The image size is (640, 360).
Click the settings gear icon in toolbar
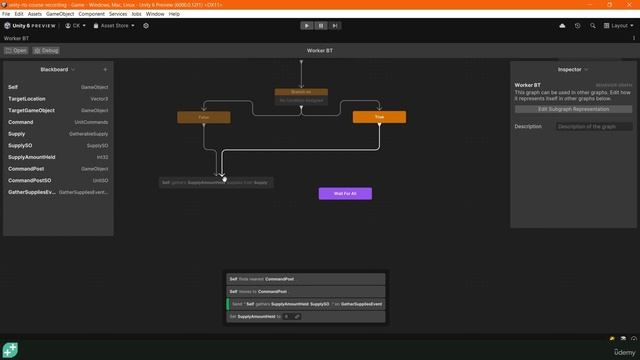146,26
